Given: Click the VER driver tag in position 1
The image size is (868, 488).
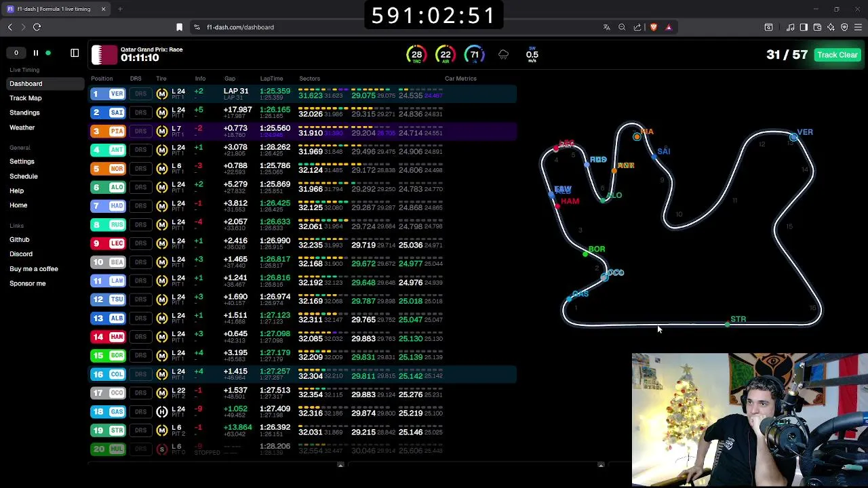Looking at the screenshot, I should click(x=108, y=94).
